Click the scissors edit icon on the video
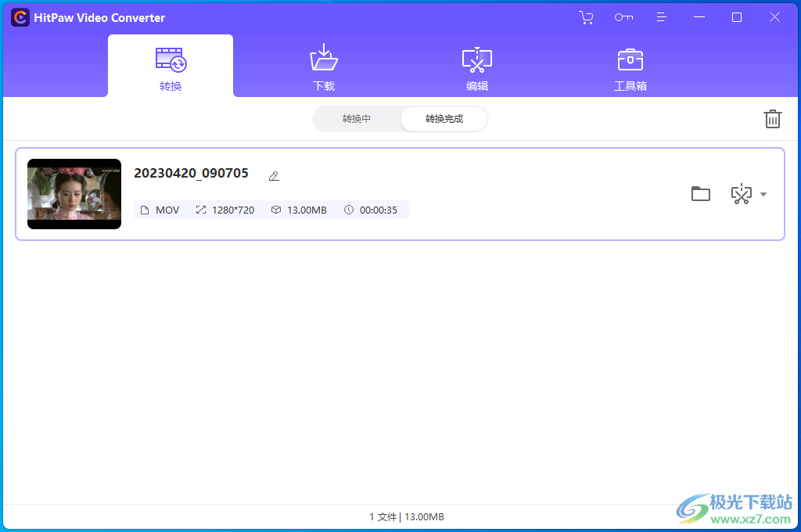 (x=742, y=193)
